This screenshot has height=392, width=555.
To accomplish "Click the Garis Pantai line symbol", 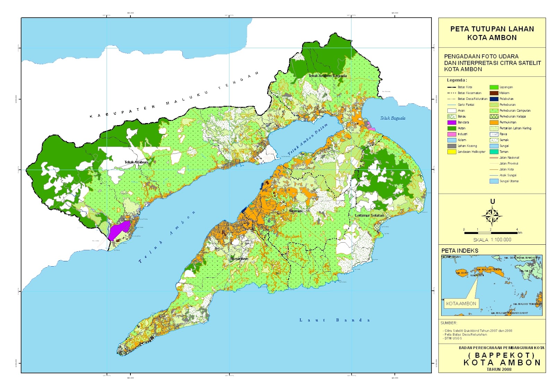I will 452,105.
